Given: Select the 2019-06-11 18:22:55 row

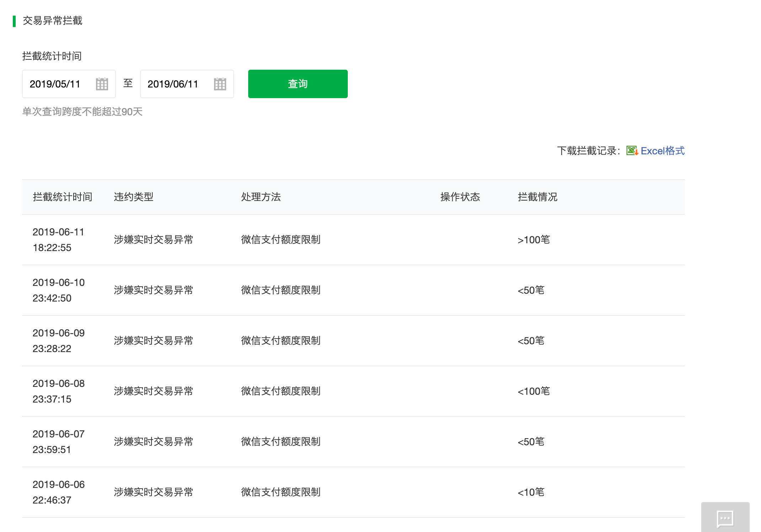Looking at the screenshot, I should coord(59,240).
